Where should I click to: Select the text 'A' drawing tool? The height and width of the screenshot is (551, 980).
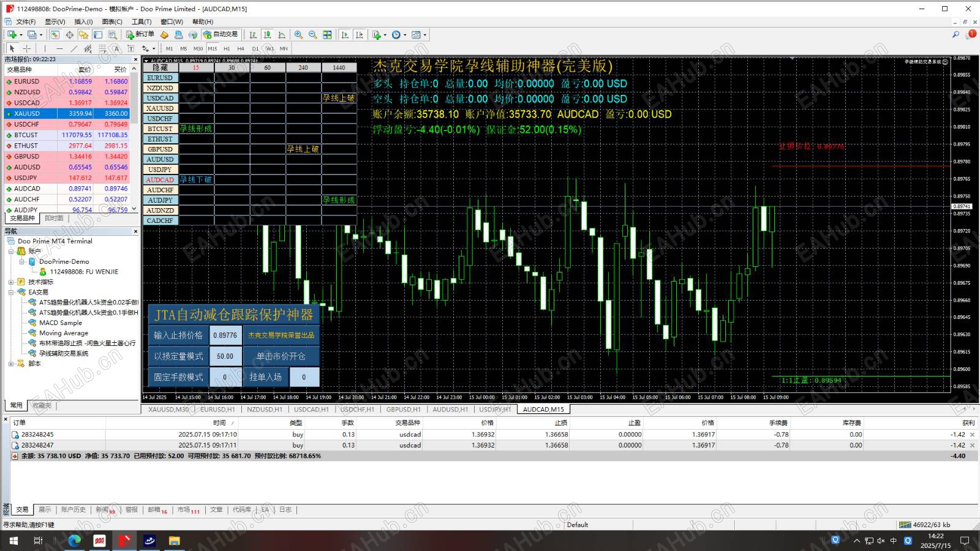pos(116,48)
